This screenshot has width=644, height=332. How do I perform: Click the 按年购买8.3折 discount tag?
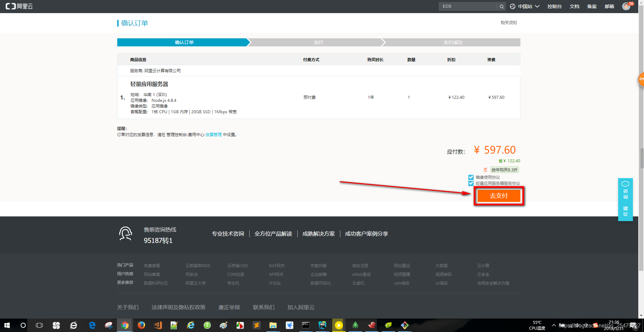pos(504,170)
